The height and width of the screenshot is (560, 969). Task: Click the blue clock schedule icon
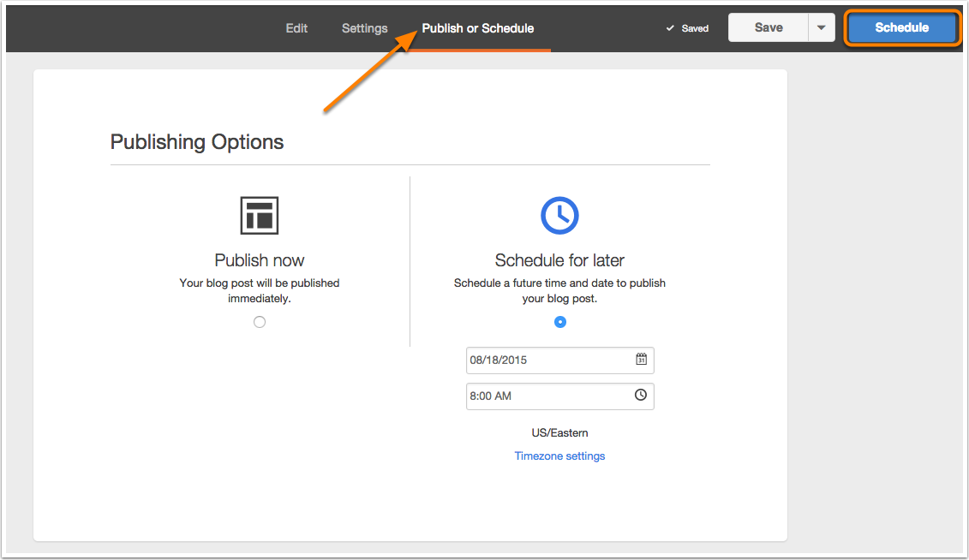coord(559,216)
